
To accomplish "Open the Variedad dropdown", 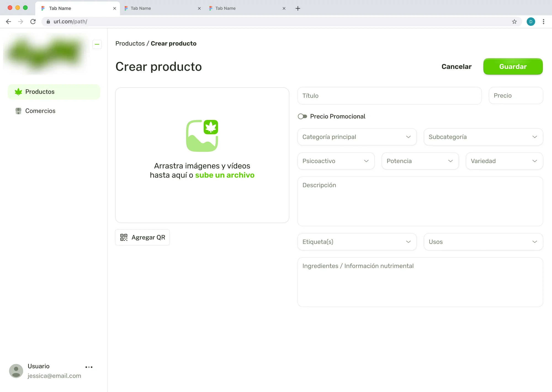I will pyautogui.click(x=504, y=161).
